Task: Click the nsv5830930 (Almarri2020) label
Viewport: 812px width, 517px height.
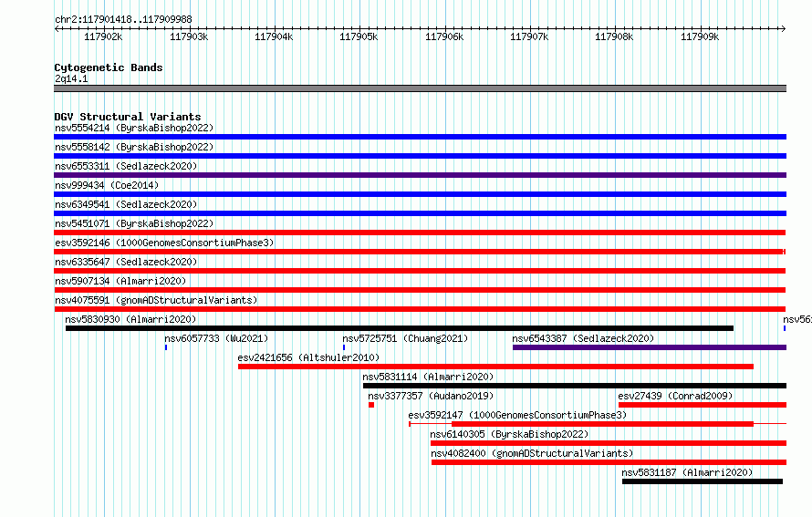Action: pyautogui.click(x=130, y=319)
